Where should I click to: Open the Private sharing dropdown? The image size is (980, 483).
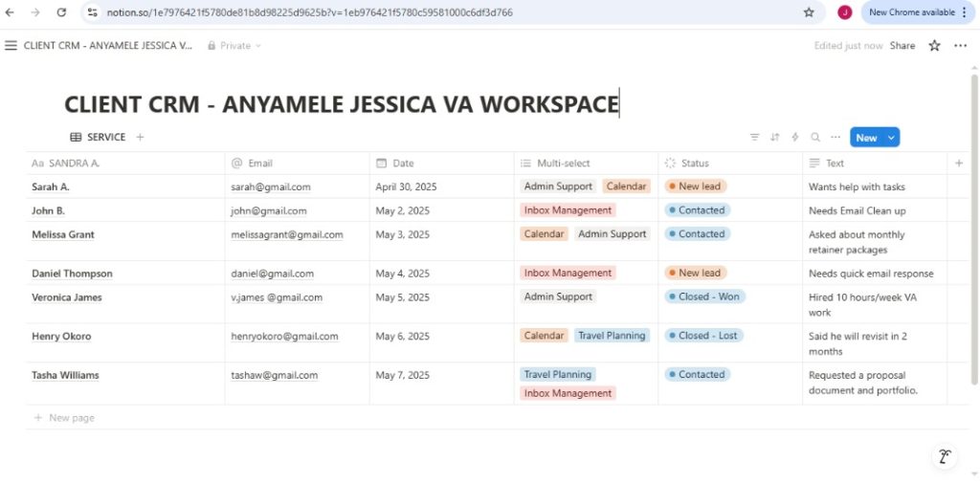click(x=235, y=45)
